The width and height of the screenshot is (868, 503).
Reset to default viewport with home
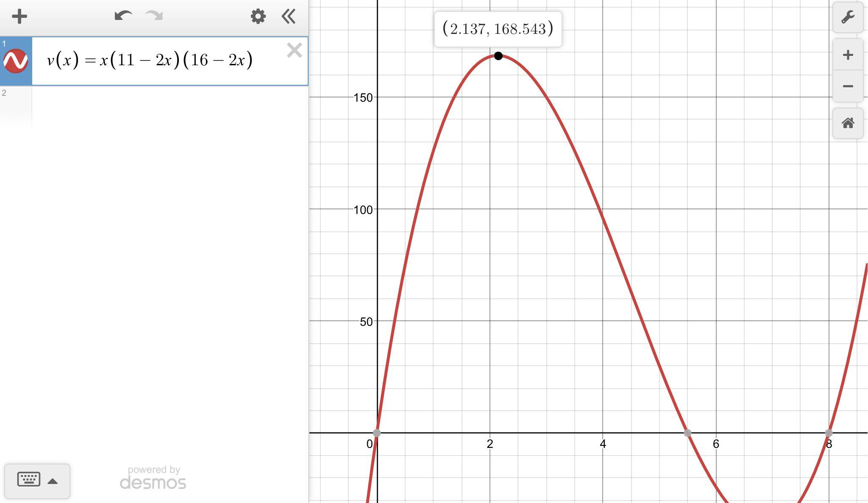point(848,123)
